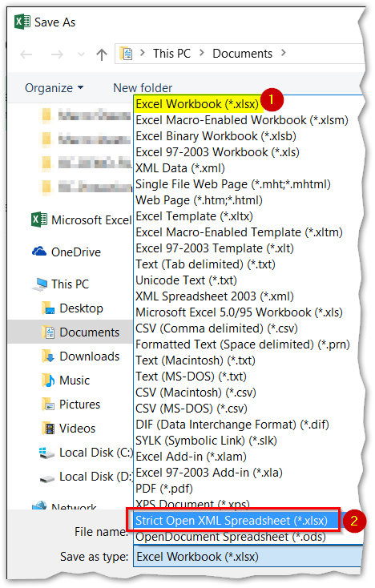Choose Unicode Text (*.txt) option

pyautogui.click(x=186, y=280)
